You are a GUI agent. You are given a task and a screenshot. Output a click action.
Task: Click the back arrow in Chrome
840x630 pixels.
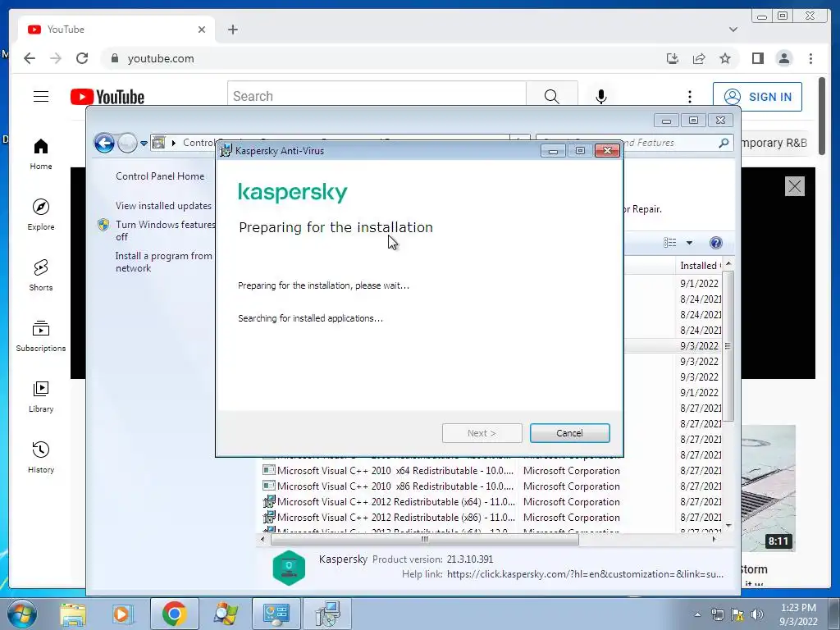tap(30, 58)
